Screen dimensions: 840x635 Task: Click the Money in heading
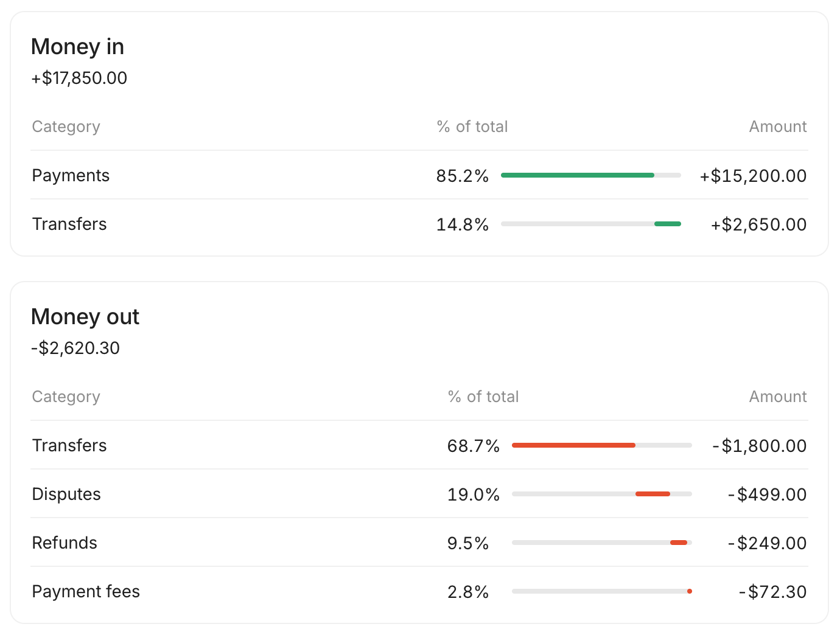[x=77, y=47]
